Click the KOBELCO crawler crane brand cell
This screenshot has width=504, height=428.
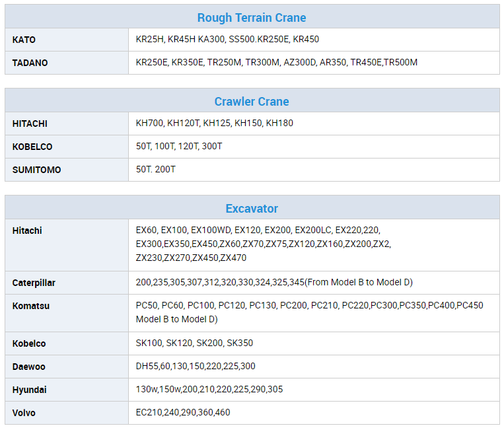tap(67, 147)
